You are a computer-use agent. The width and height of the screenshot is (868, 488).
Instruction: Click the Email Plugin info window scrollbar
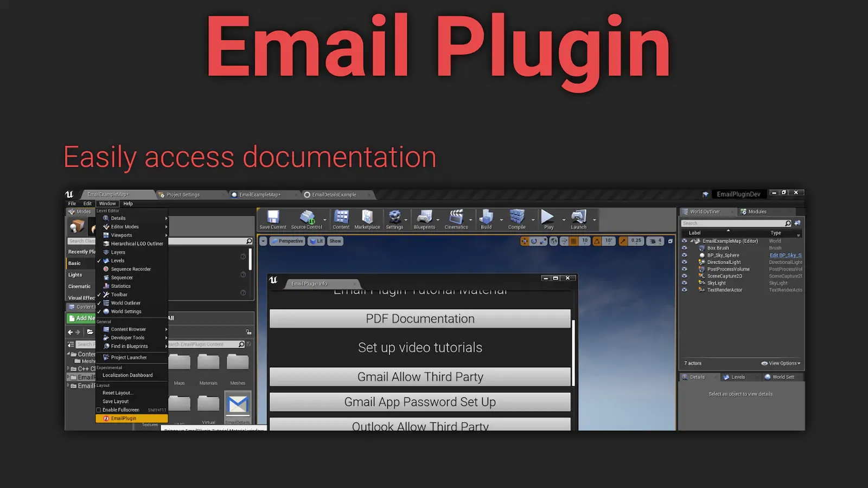pyautogui.click(x=573, y=353)
